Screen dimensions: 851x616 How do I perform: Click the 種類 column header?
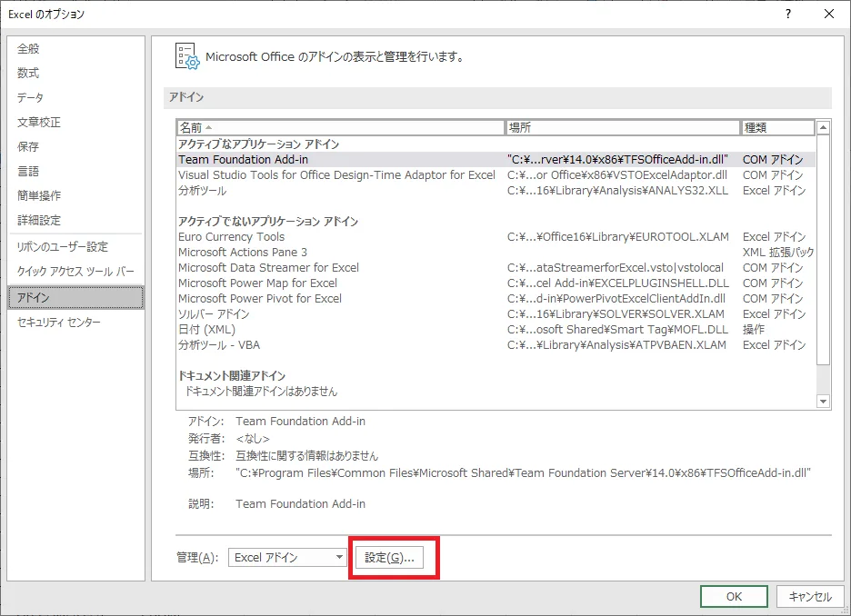point(777,128)
